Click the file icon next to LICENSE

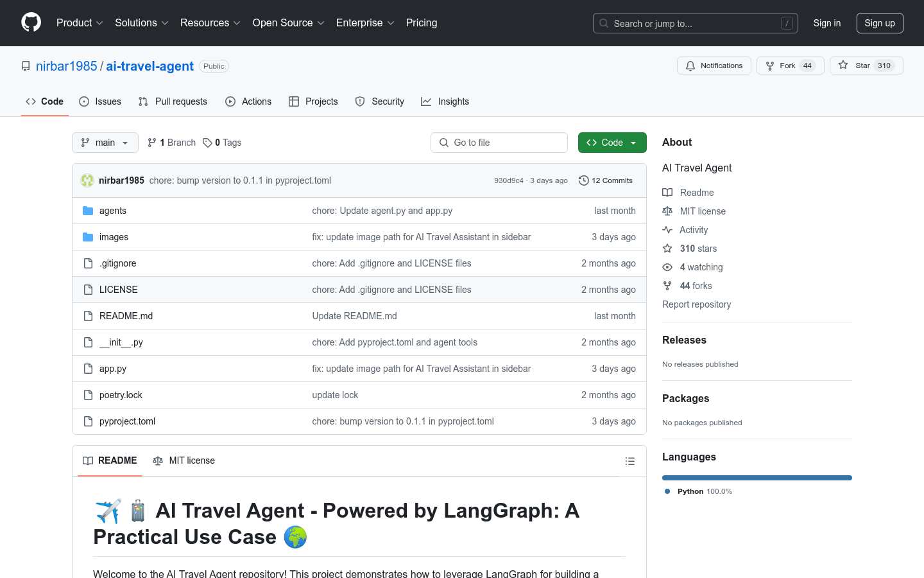coord(88,290)
